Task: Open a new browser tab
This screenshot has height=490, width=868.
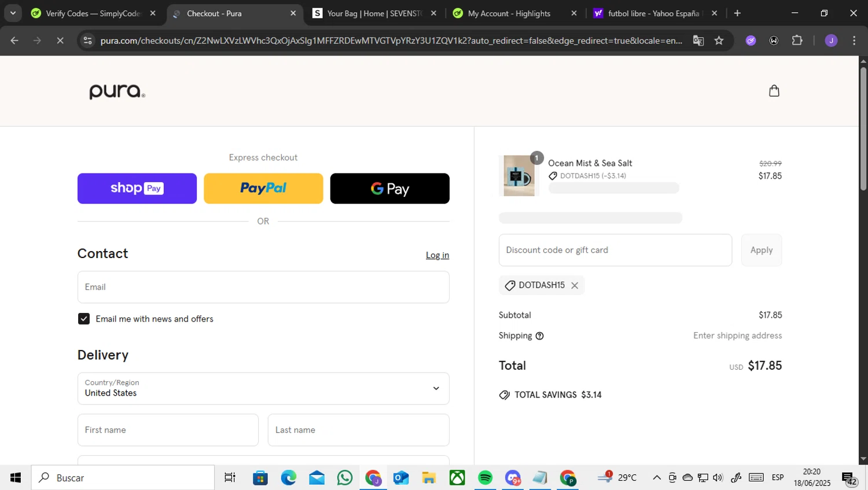Action: tap(737, 13)
